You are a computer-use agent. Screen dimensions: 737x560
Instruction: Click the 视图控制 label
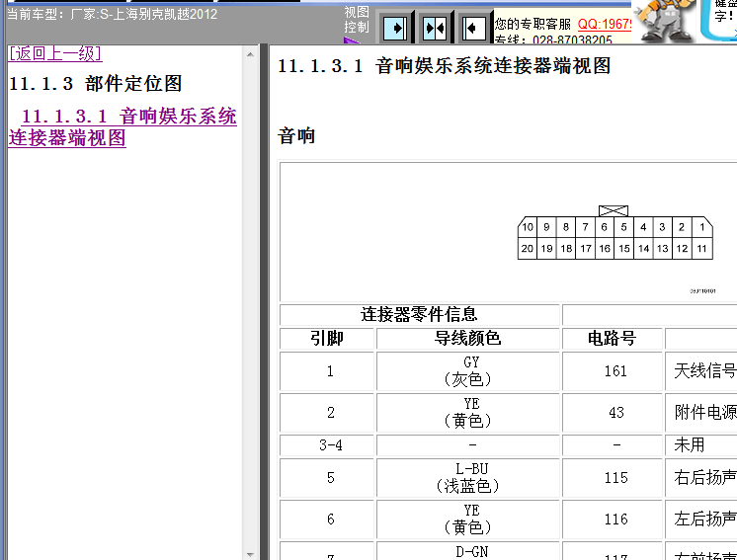click(x=357, y=20)
